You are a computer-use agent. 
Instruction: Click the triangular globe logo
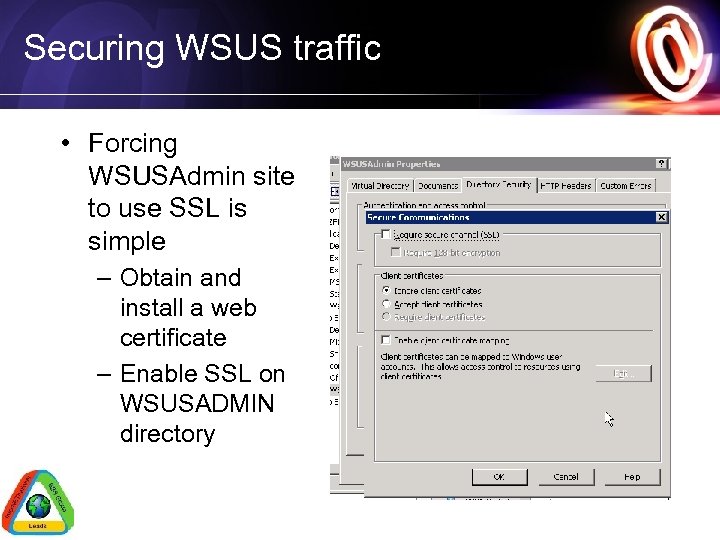38,503
